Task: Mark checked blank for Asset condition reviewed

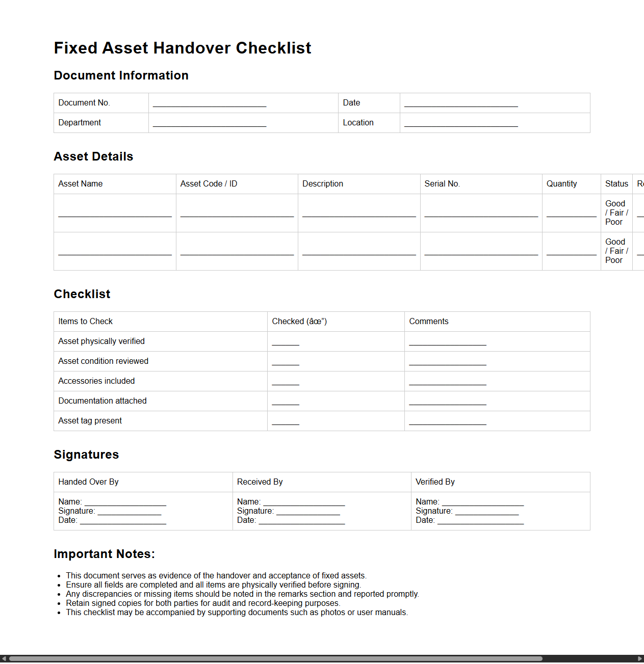Action: click(x=285, y=361)
